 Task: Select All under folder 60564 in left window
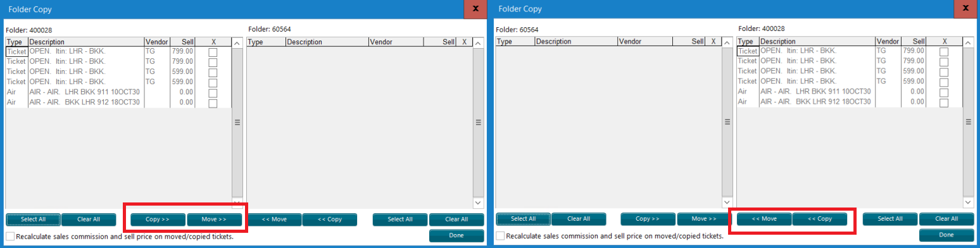coord(400,220)
